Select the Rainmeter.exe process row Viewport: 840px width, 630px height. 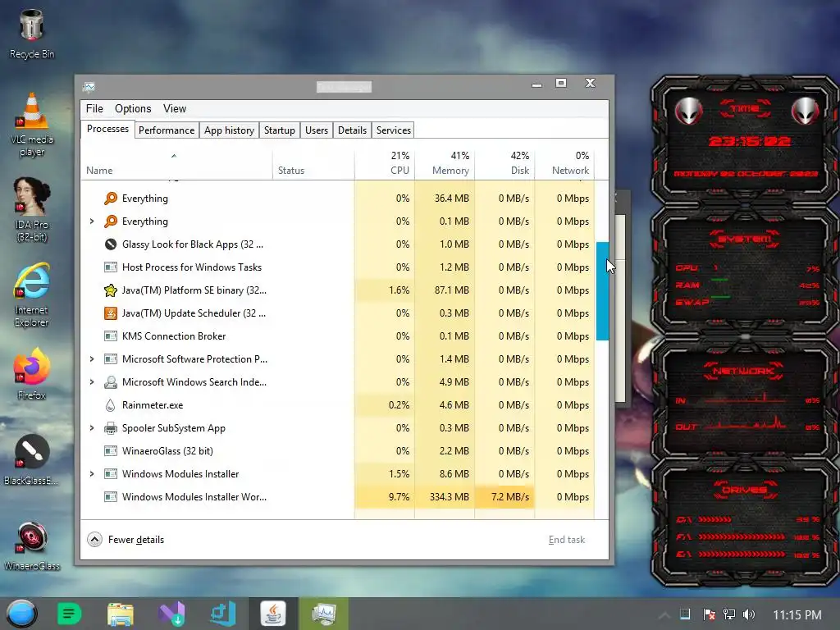[338, 405]
